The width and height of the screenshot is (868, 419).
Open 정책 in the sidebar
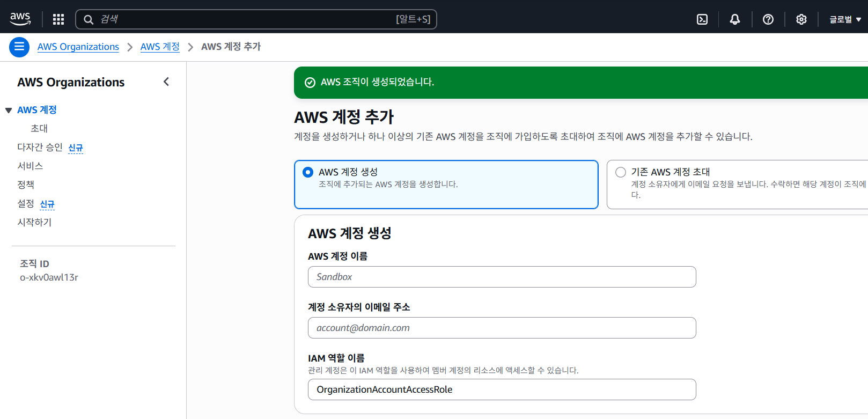26,185
